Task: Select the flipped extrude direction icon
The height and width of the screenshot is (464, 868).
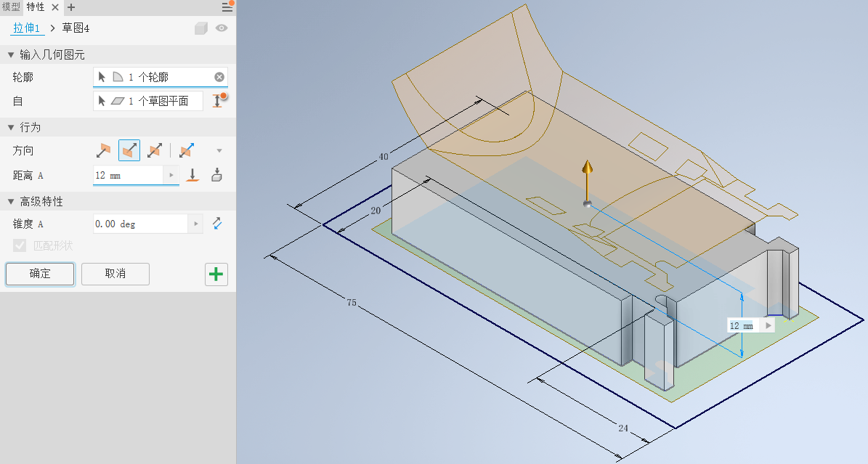Action: (x=129, y=150)
